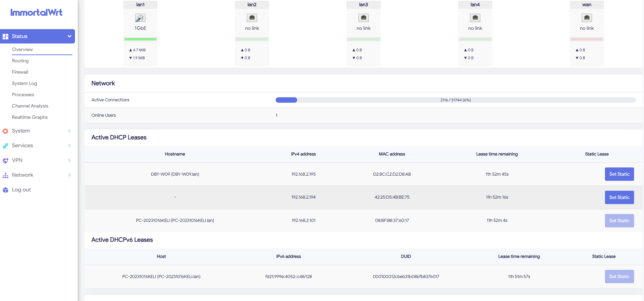
Task: Click the lan1 green link status bar
Action: pyautogui.click(x=140, y=39)
